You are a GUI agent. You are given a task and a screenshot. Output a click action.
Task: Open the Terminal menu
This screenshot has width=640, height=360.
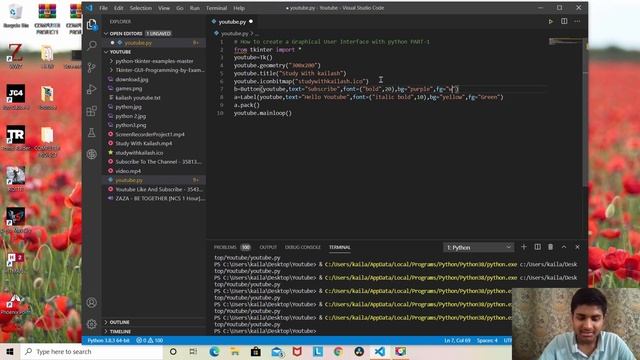pos(216,8)
